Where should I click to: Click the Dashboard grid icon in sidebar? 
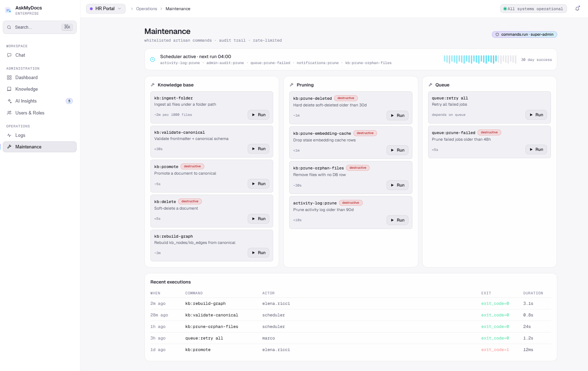[x=9, y=77]
